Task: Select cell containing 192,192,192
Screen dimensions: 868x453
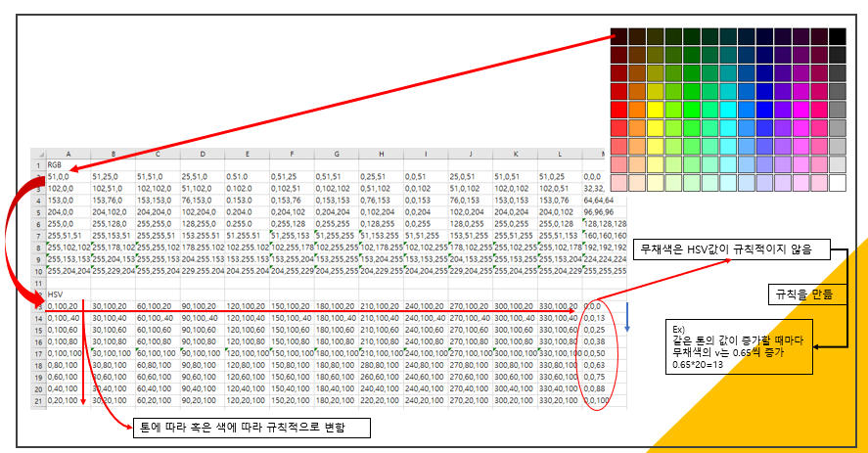Action: point(605,248)
